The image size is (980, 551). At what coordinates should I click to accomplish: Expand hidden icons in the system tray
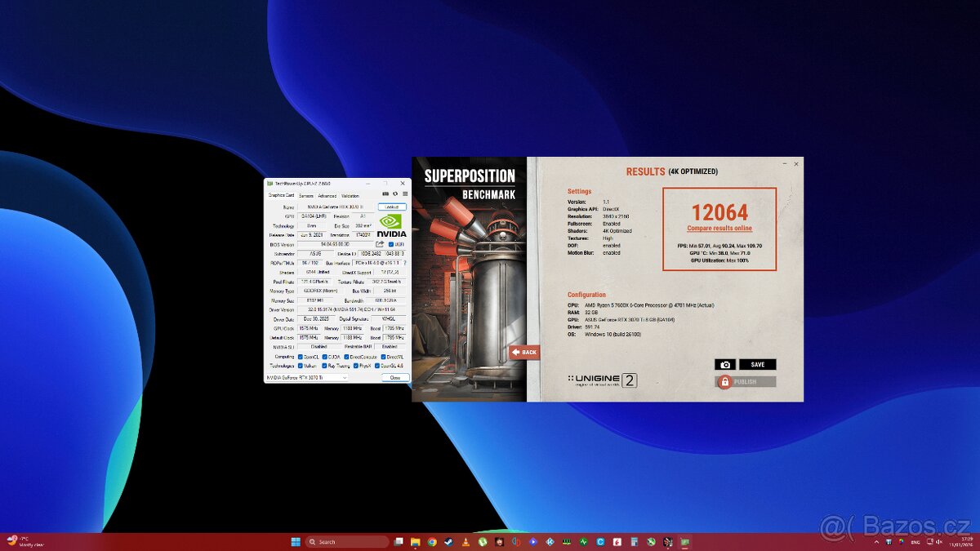pyautogui.click(x=876, y=541)
